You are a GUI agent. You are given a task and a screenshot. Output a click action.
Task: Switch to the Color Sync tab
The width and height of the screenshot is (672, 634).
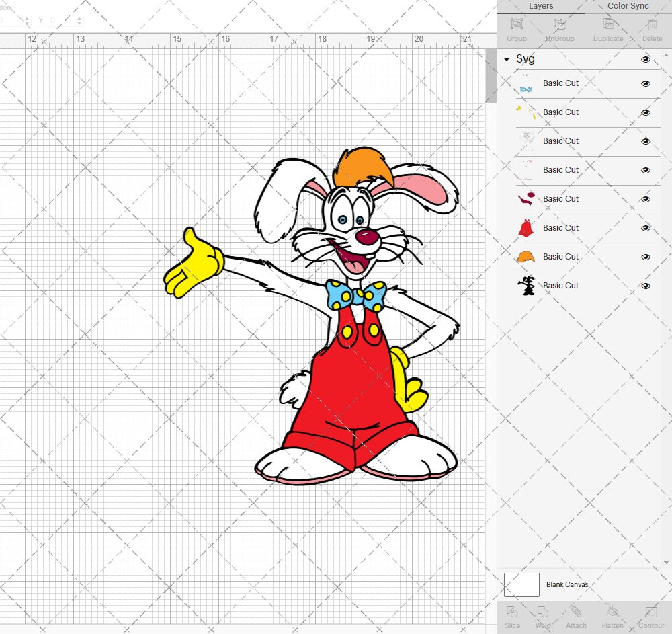[628, 6]
